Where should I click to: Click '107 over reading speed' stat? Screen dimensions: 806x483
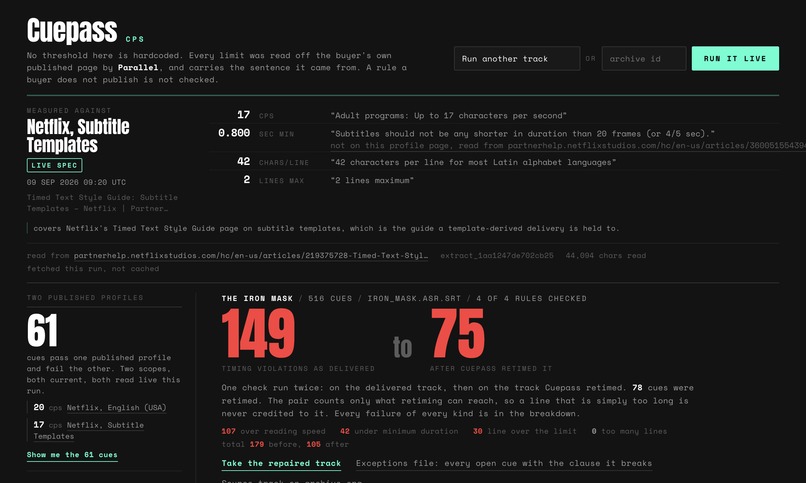273,431
